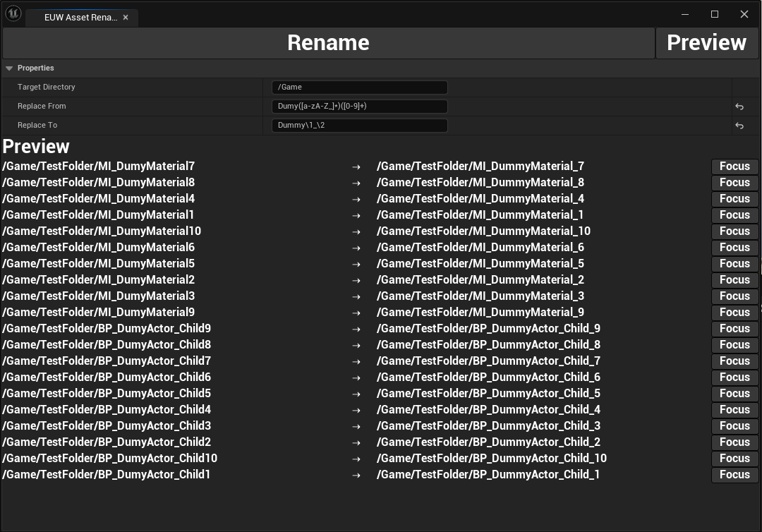
Task: Click the arrow in the MI_DumyMaterial4 row
Action: [356, 200]
